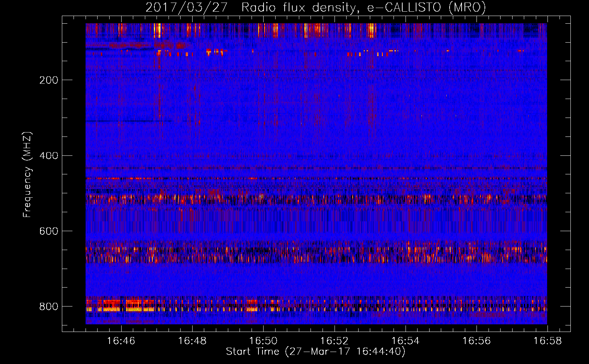Image resolution: width=589 pixels, height=364 pixels.
Task: Click the 16:52 time tick label
Action: coord(335,341)
